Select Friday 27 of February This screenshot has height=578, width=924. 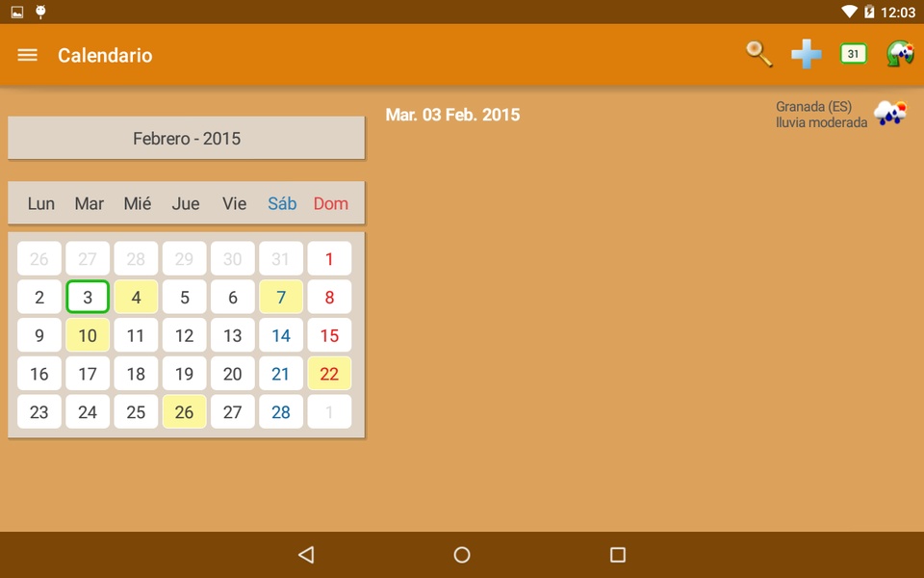pos(233,411)
